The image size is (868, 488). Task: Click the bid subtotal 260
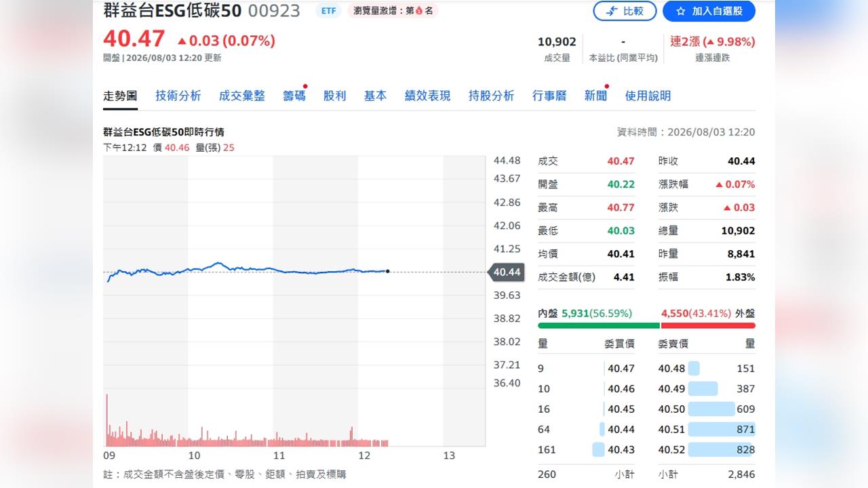coord(547,474)
